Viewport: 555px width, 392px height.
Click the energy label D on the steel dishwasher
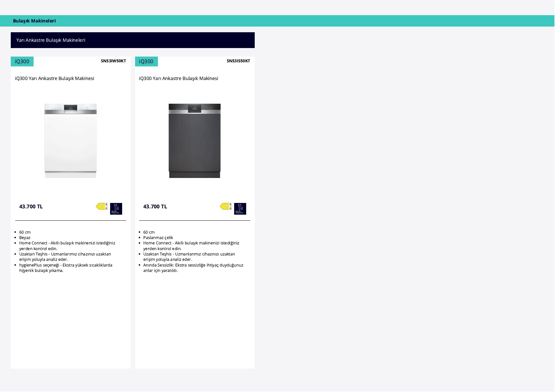(226, 206)
